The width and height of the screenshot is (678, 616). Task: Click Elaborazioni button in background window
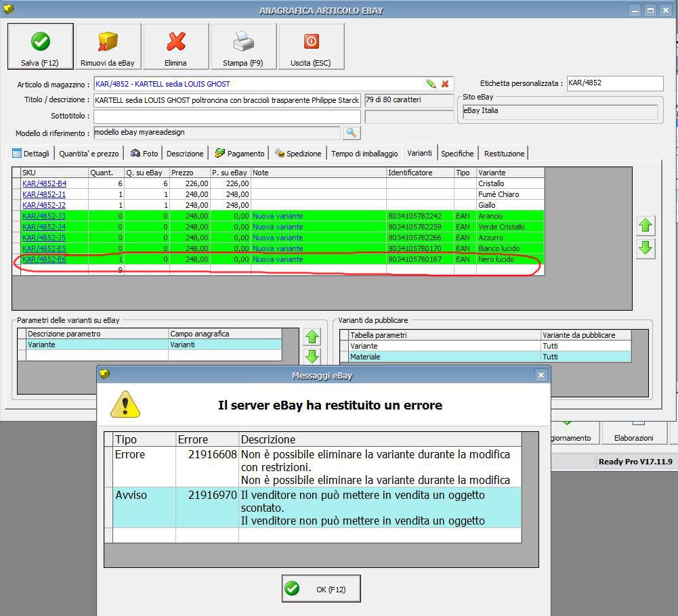click(633, 433)
